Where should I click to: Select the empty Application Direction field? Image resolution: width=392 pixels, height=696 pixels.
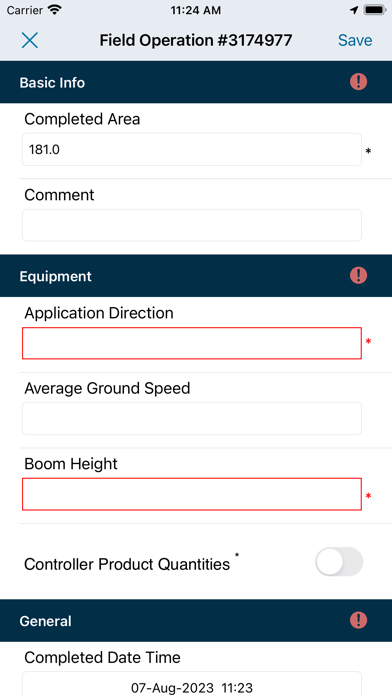(192, 343)
